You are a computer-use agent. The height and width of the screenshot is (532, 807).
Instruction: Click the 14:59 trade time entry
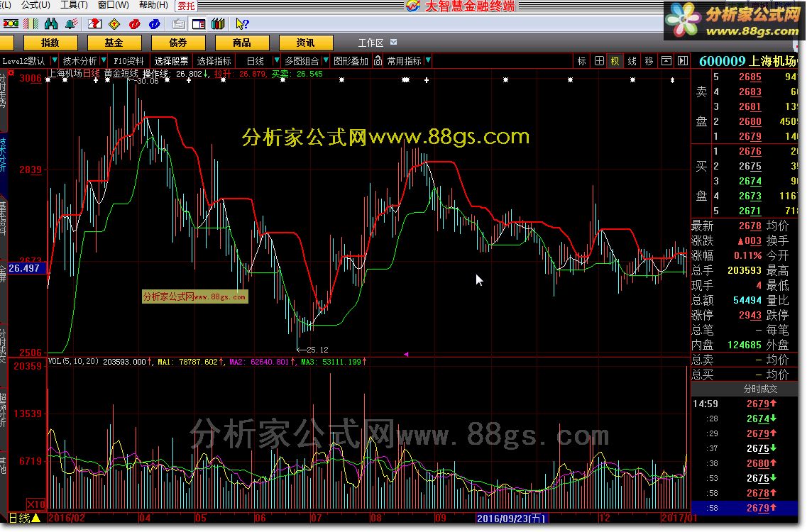(x=705, y=404)
